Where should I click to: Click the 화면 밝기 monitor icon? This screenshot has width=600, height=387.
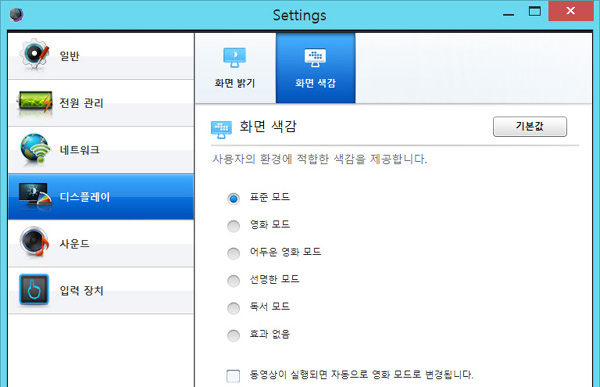click(235, 57)
